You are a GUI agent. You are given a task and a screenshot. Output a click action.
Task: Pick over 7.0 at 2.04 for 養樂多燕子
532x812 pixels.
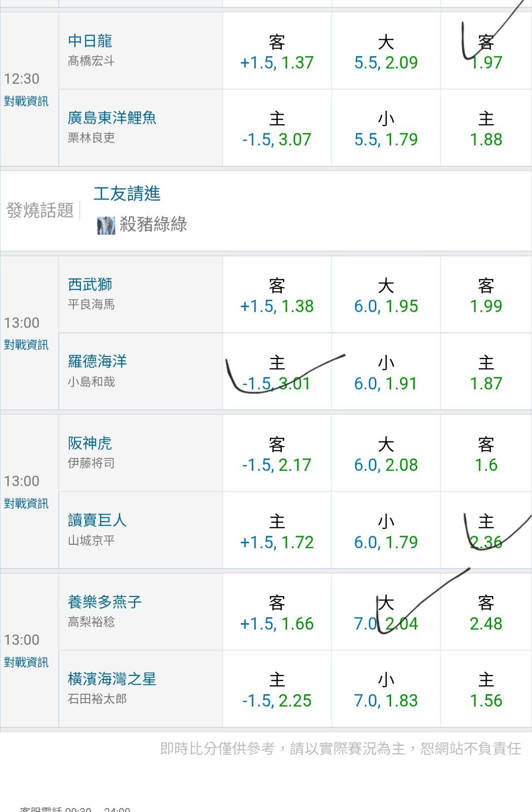pyautogui.click(x=386, y=613)
